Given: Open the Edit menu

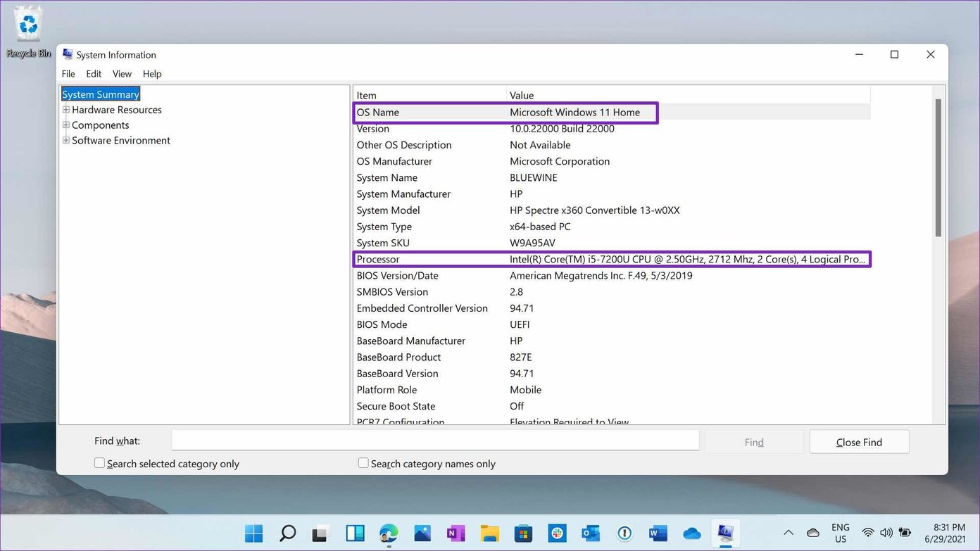Looking at the screenshot, I should (94, 74).
